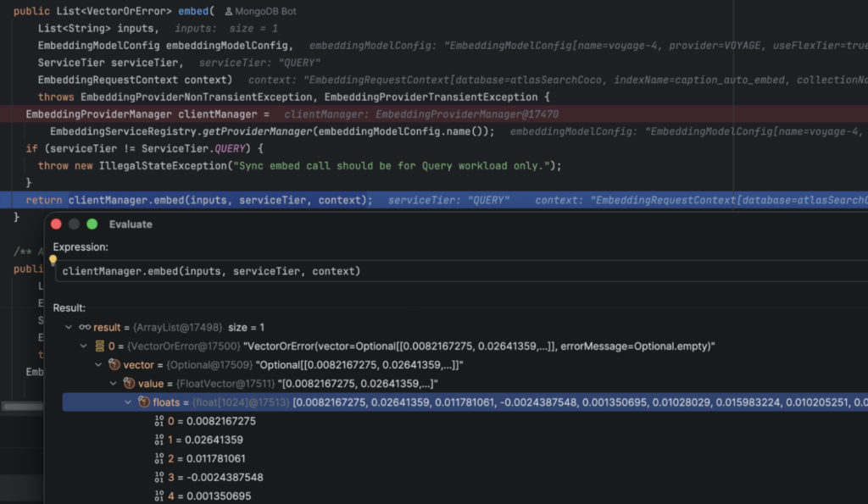The width and height of the screenshot is (868, 504).
Task: Click the editor horizontal scrollbar
Action: 22,407
